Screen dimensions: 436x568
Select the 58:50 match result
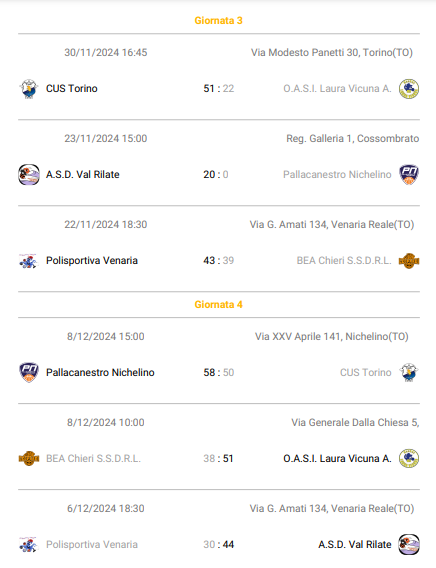(218, 372)
